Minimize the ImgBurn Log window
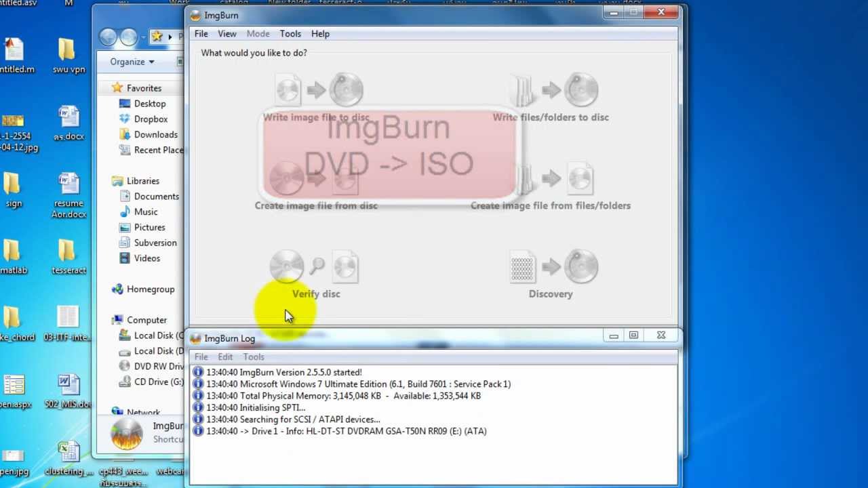868x488 pixels. point(614,335)
